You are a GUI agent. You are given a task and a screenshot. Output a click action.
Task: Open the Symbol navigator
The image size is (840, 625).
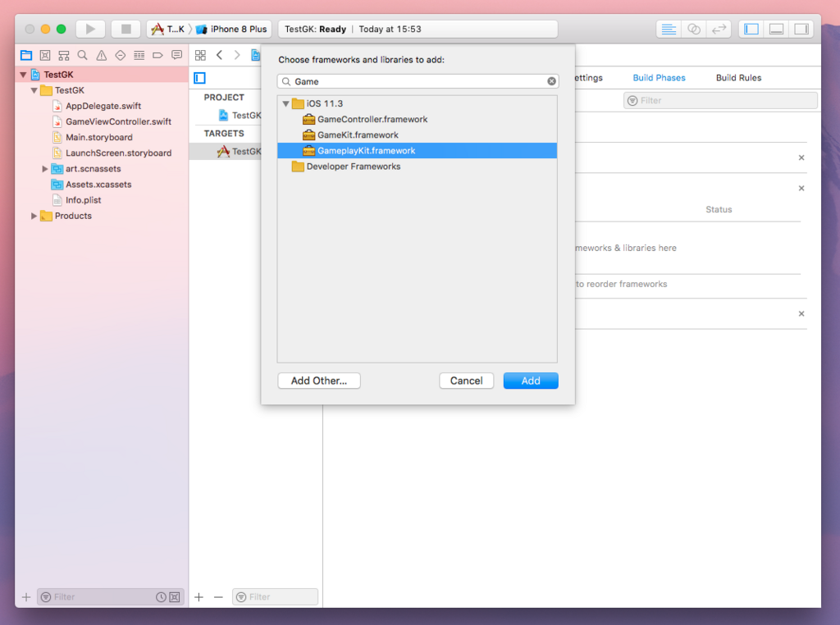(x=64, y=55)
